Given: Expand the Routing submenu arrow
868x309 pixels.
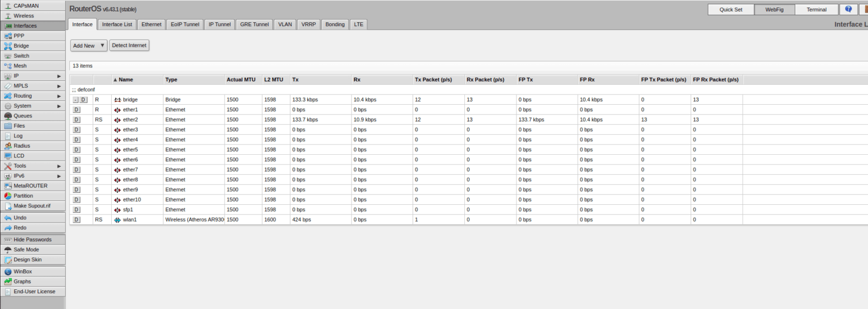Looking at the screenshot, I should point(59,96).
